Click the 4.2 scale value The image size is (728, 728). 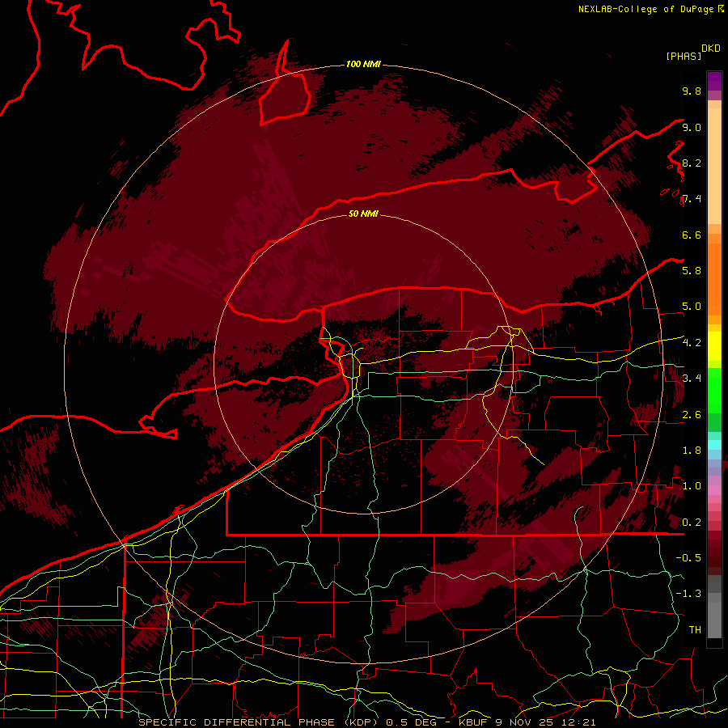[x=692, y=343]
